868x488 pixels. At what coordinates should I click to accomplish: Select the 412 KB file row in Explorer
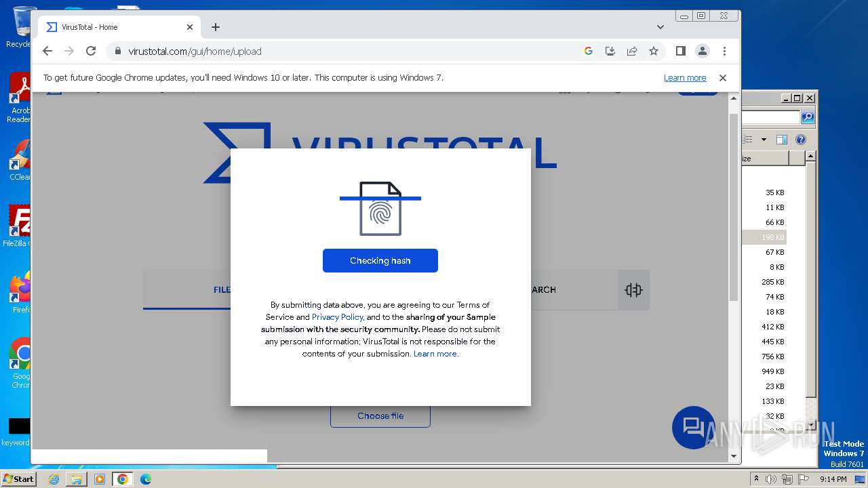764,327
